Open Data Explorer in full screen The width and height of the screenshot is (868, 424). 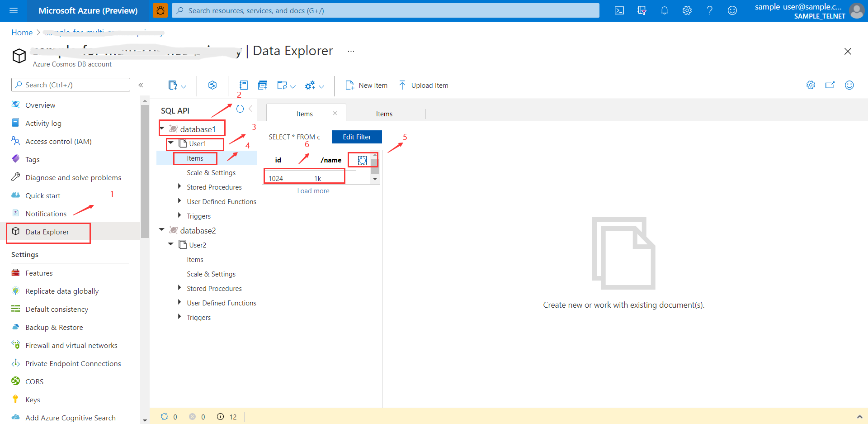coord(830,85)
